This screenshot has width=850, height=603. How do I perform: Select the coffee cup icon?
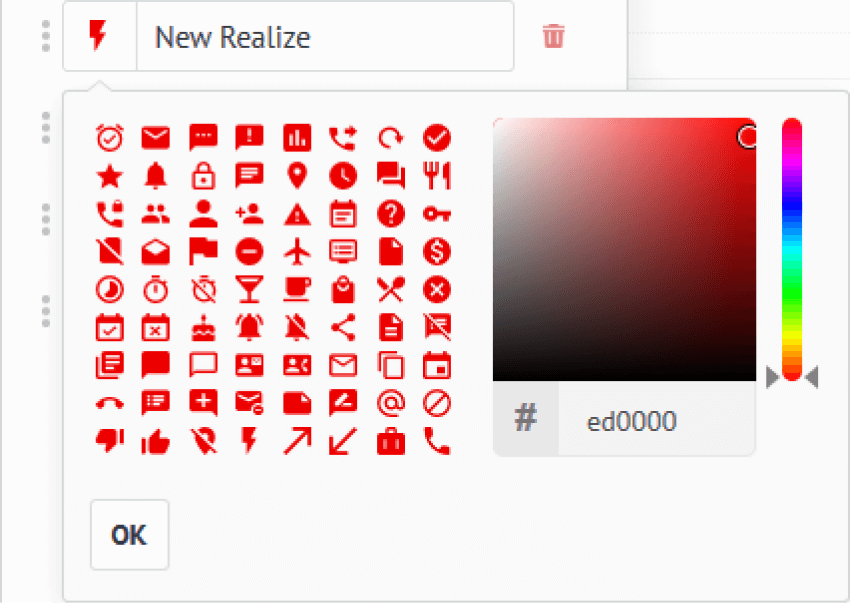point(297,290)
